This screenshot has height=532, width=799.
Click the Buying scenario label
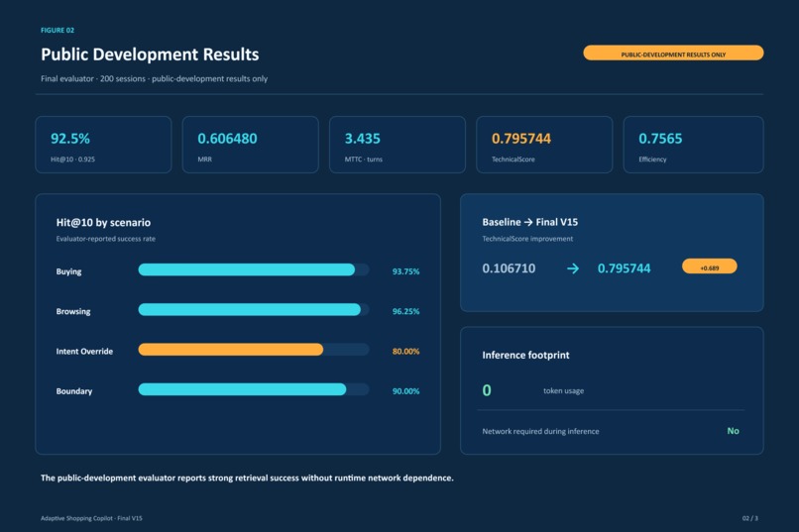pyautogui.click(x=68, y=271)
